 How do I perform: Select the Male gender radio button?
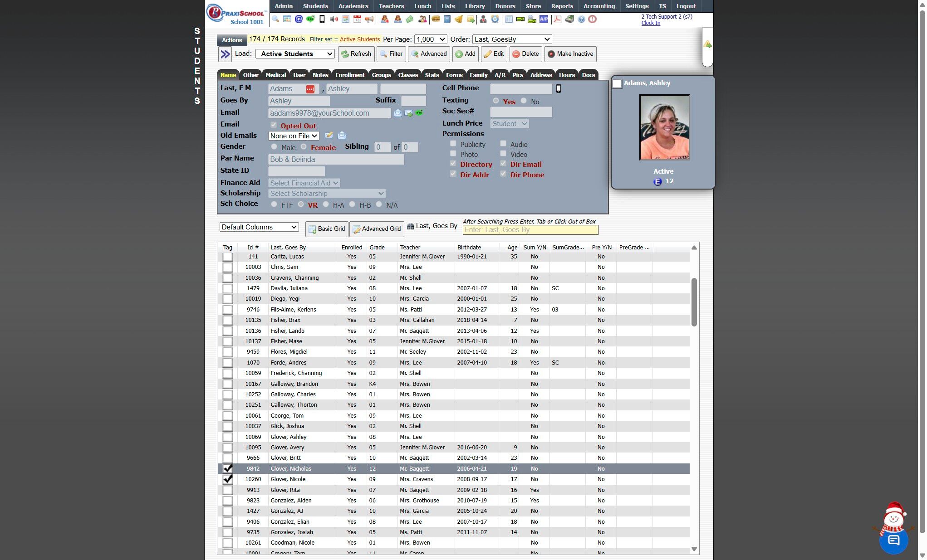coord(274,147)
